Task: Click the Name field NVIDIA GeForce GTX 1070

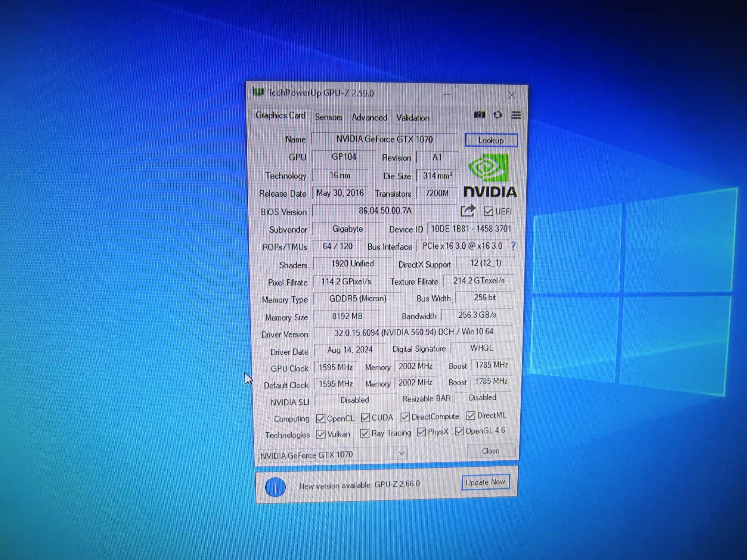Action: tap(384, 139)
